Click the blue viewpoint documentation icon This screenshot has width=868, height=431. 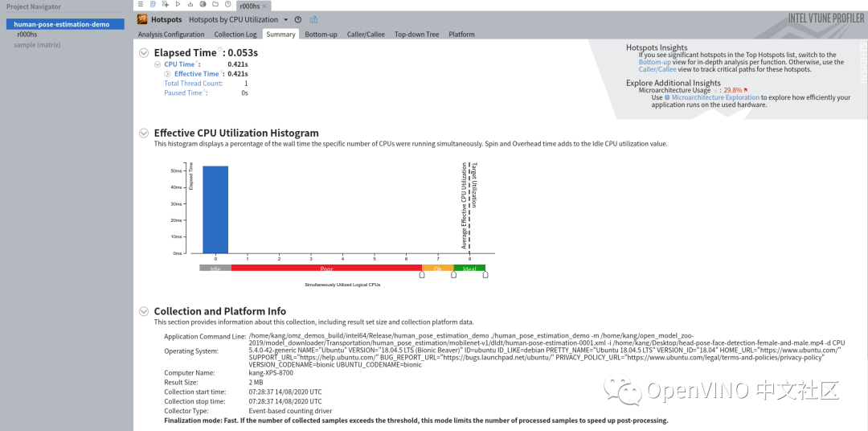click(x=314, y=19)
